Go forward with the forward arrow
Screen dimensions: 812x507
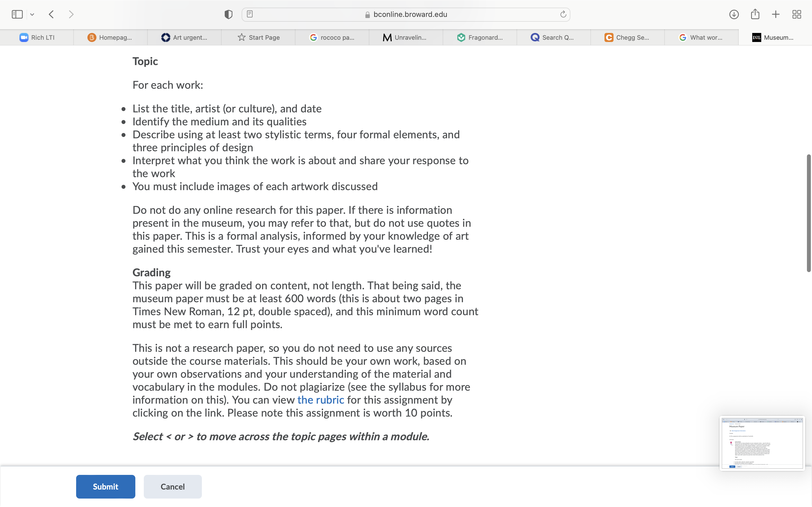pyautogui.click(x=71, y=14)
